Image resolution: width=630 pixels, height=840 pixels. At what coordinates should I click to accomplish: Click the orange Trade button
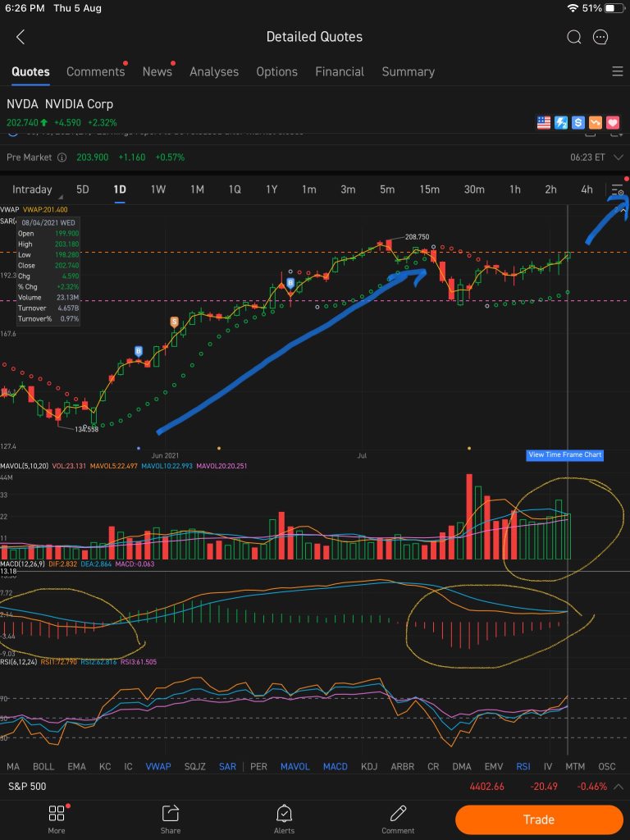539,819
